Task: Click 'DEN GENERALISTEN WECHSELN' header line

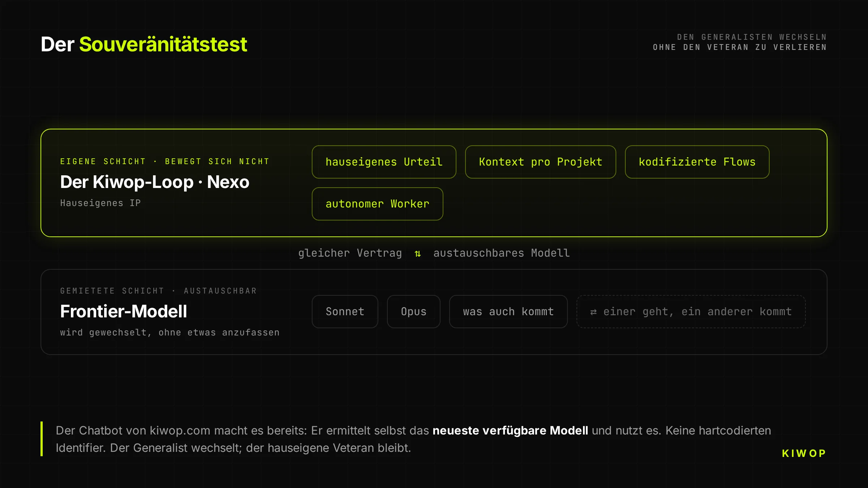Action: pos(752,37)
